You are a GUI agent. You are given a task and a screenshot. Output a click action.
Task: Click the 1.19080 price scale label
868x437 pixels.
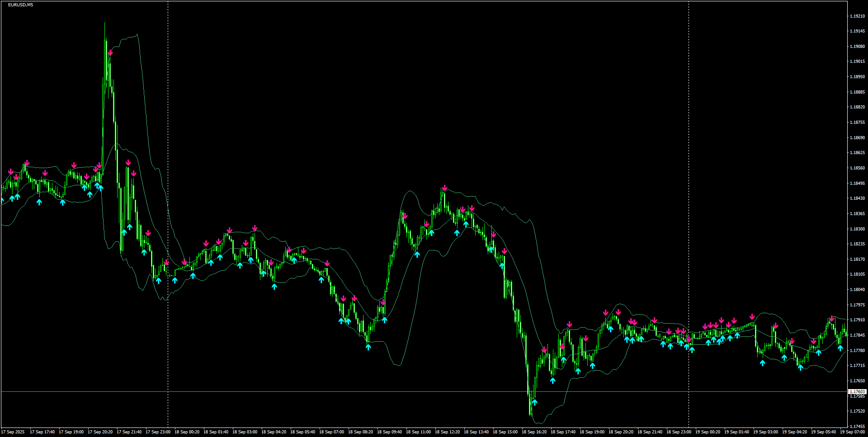pos(857,47)
